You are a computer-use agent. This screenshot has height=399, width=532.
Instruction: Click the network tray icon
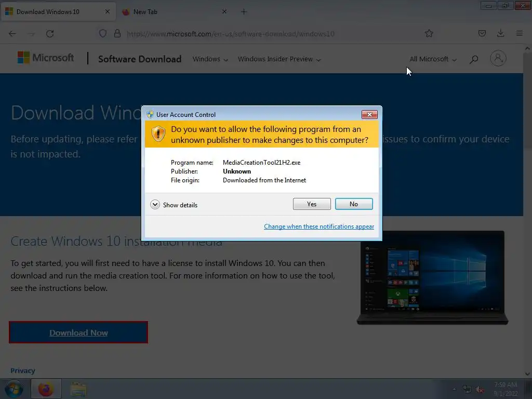point(467,389)
